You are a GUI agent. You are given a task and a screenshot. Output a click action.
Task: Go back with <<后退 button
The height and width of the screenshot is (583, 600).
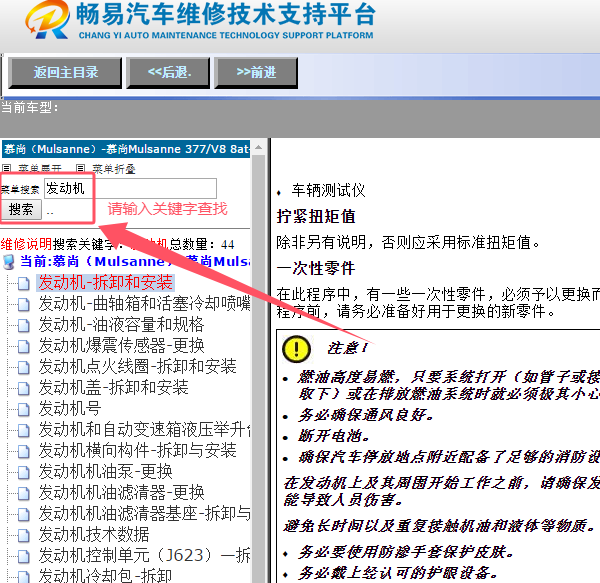click(x=168, y=73)
